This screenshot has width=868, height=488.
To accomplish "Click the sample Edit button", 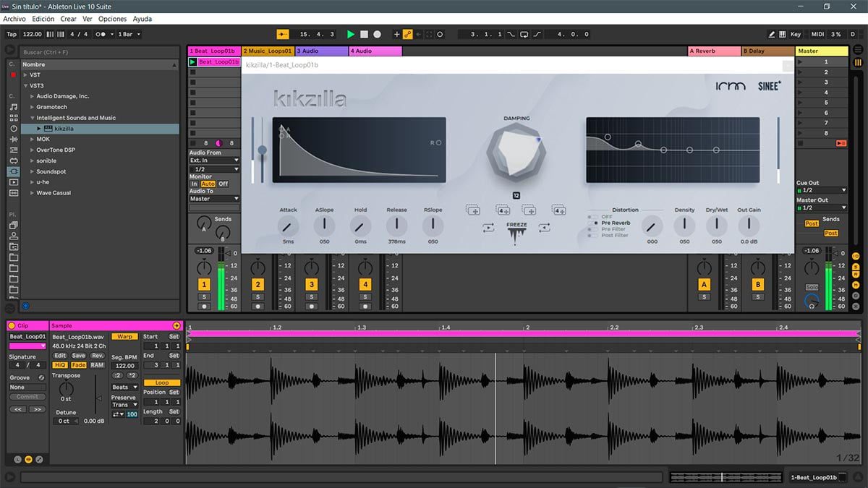I will (x=60, y=356).
